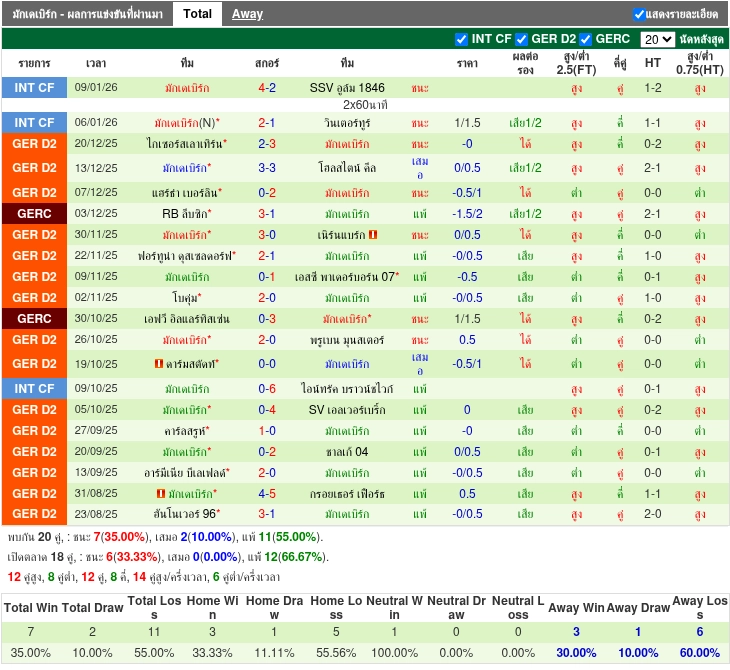
Task: Click the HT score 1-2 on first row
Action: [652, 88]
